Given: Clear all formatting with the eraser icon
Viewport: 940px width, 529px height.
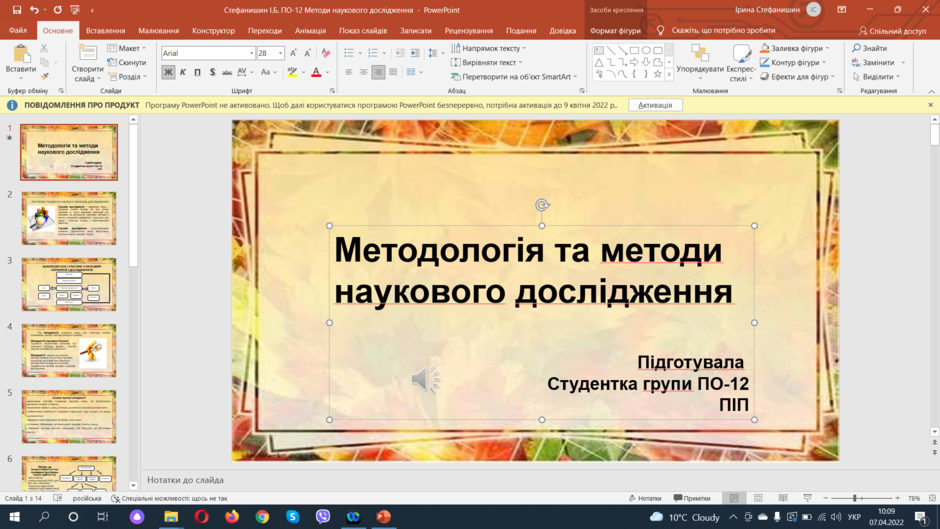Looking at the screenshot, I should (326, 53).
